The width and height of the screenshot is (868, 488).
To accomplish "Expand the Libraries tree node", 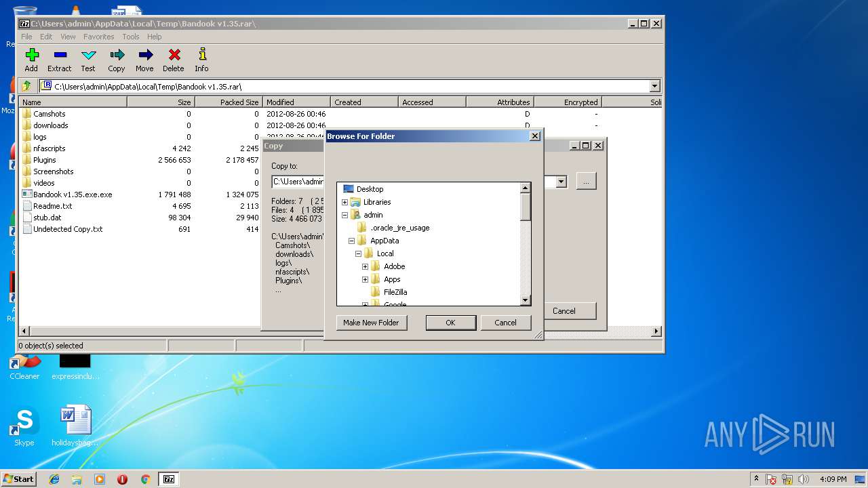I will [x=344, y=202].
